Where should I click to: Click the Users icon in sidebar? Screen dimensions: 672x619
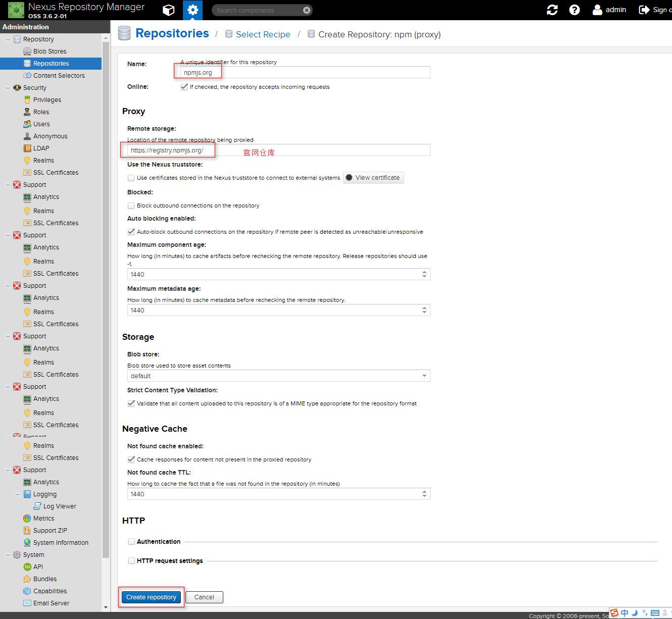pyautogui.click(x=27, y=124)
